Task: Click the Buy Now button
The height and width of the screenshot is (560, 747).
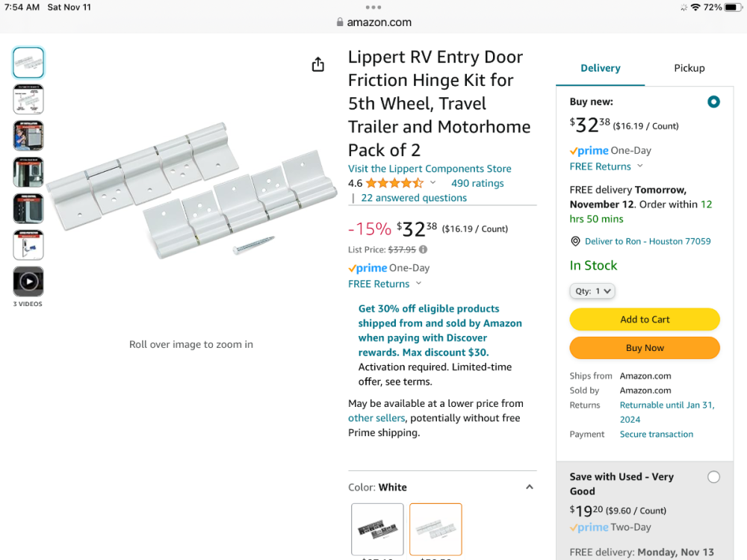Action: tap(645, 348)
